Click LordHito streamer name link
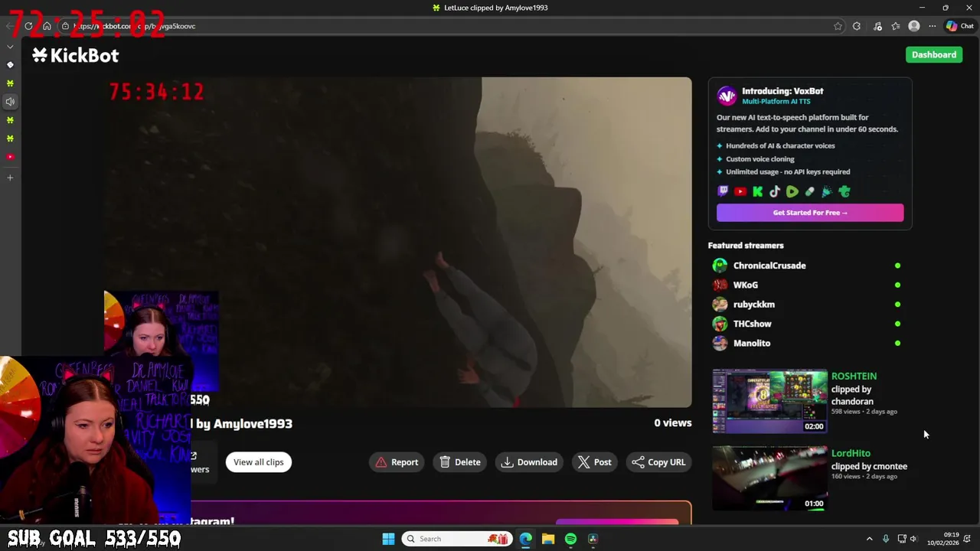Viewport: 980px width, 551px height. 851,453
